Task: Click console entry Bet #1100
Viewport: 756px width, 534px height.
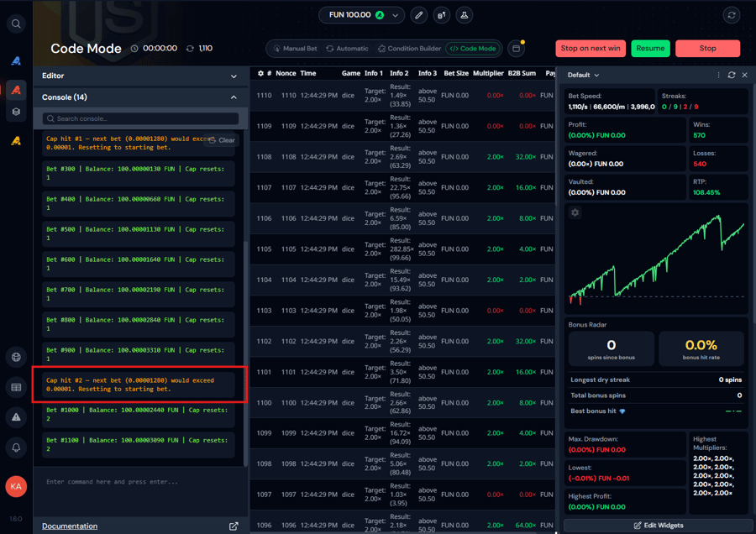Action: coord(139,444)
